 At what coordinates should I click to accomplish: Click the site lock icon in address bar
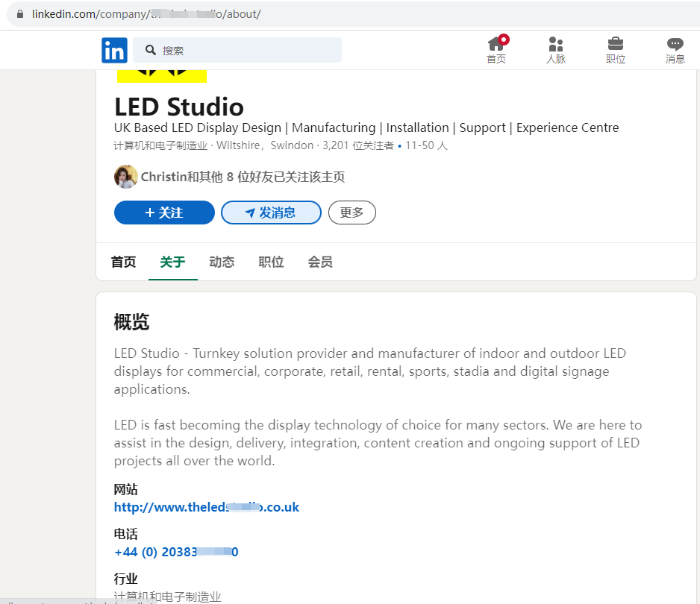[x=20, y=14]
